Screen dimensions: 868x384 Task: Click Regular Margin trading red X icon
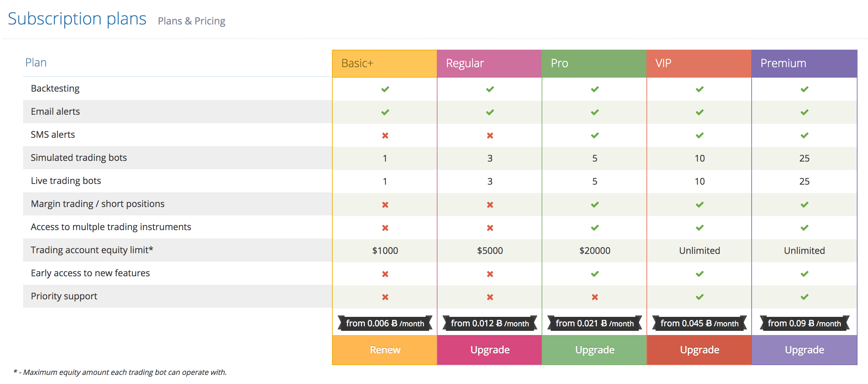tap(490, 205)
